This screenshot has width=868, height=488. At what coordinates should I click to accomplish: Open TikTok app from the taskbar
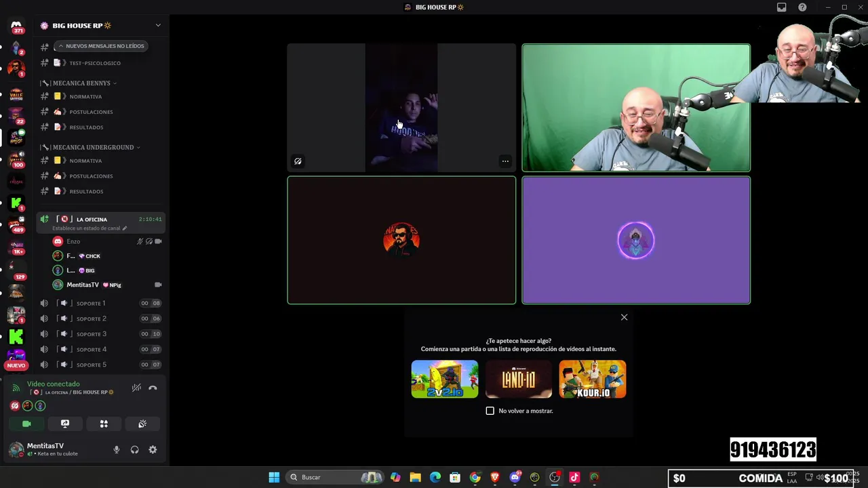[574, 477]
